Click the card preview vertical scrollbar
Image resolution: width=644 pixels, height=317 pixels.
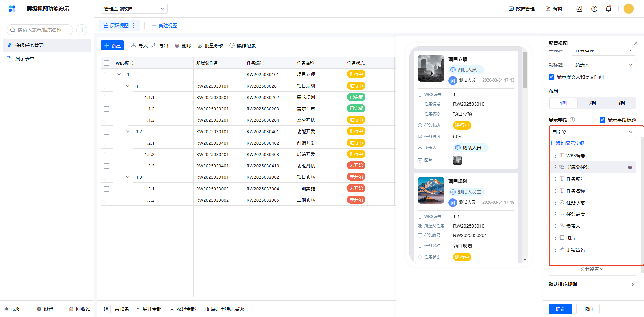click(525, 70)
